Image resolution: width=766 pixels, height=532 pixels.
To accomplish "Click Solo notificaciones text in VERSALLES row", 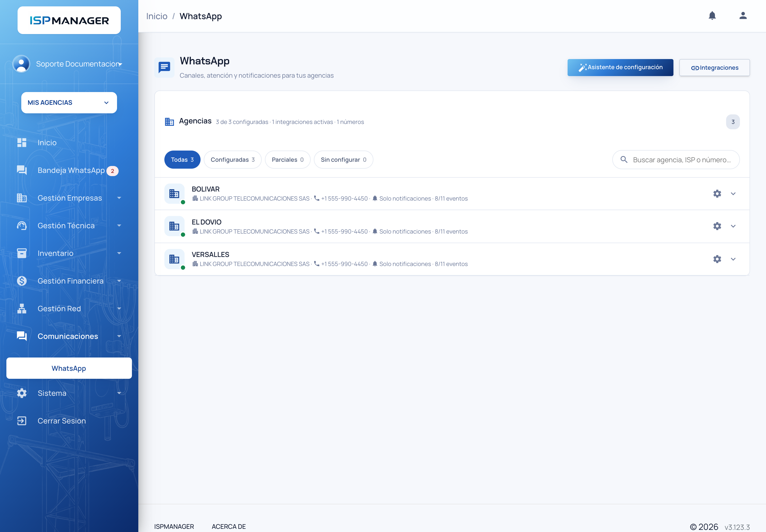I will 405,264.
